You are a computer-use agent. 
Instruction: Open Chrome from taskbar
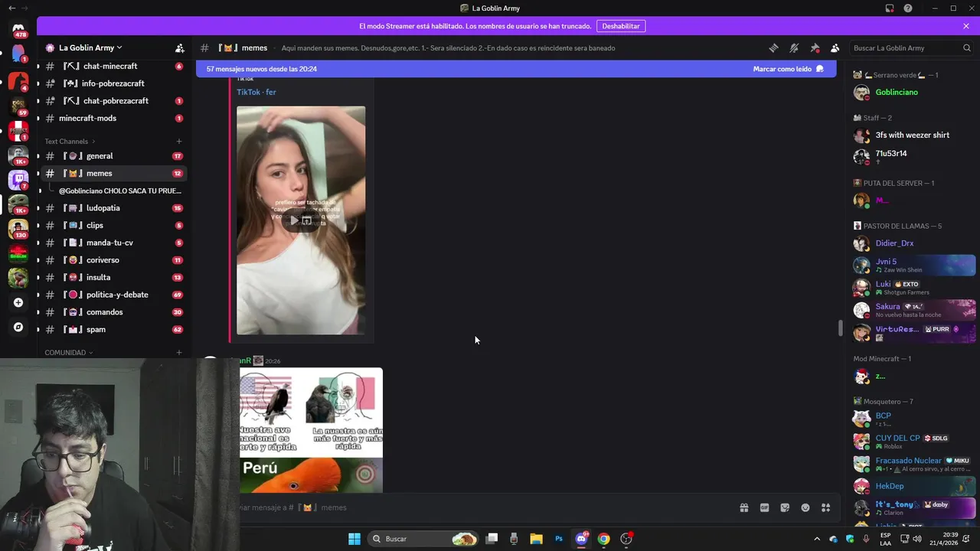603,539
